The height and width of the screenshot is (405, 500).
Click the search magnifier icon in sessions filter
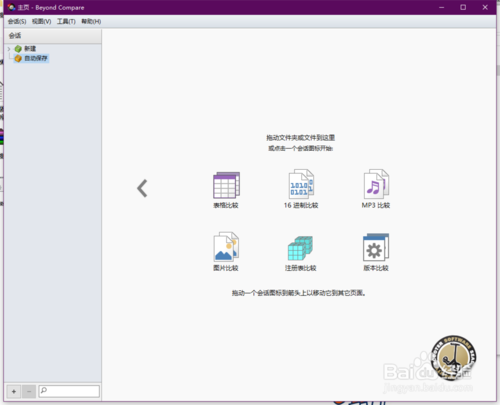point(44,390)
